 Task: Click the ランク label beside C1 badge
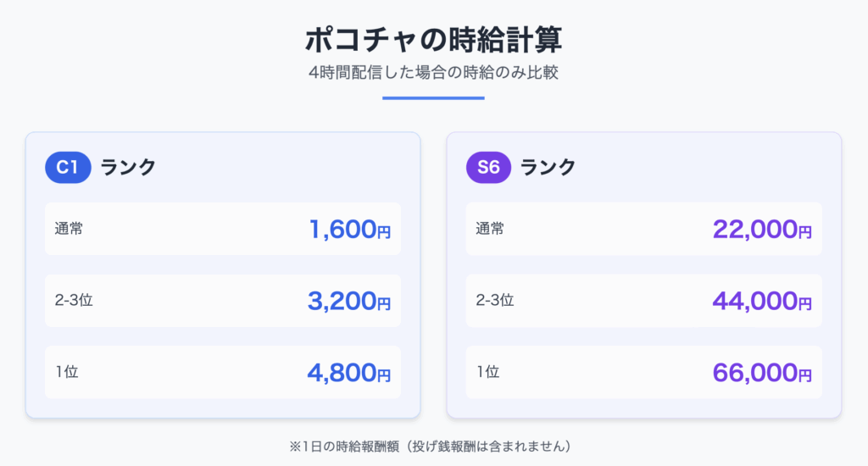129,167
